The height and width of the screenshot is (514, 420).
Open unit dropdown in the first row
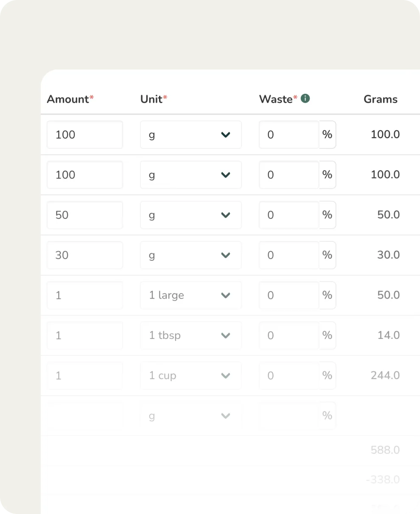190,135
